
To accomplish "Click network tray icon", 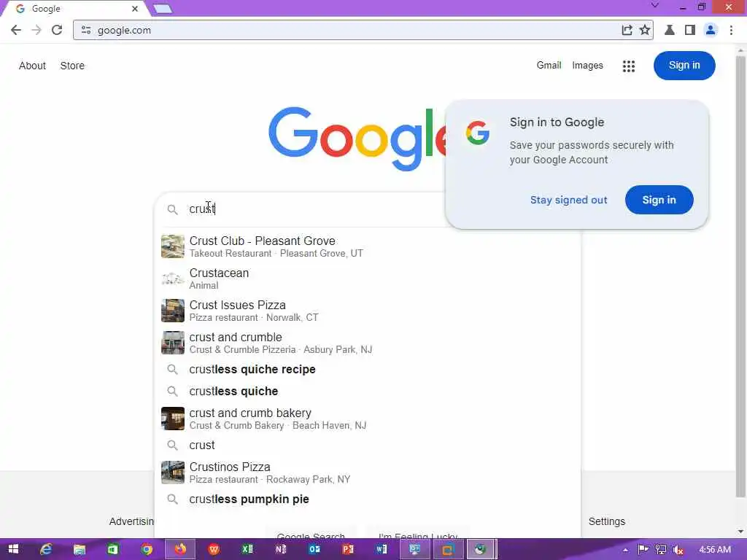I will point(660,550).
